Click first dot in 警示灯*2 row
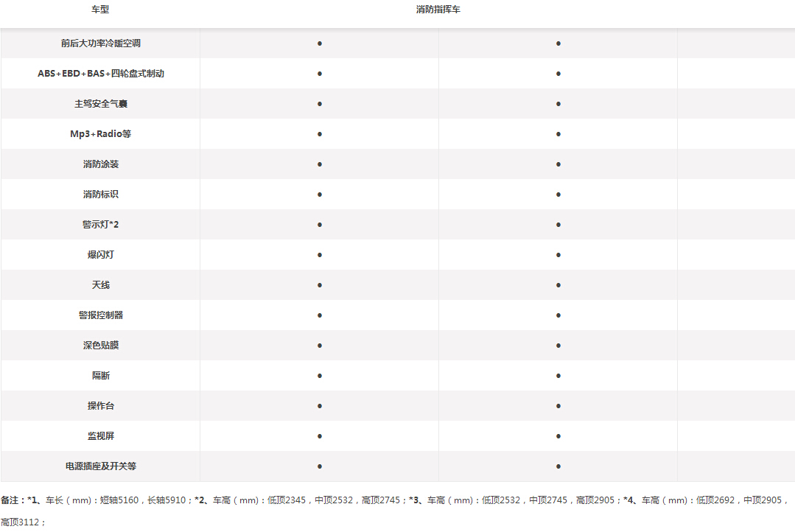This screenshot has width=795, height=532. coord(320,225)
